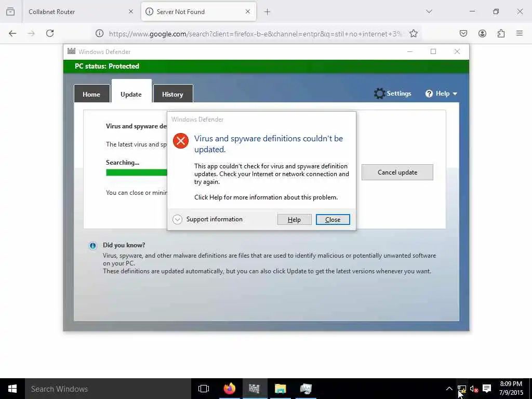Close the Collabnet Router tab
Viewport: 532px width, 399px height.
click(x=131, y=11)
